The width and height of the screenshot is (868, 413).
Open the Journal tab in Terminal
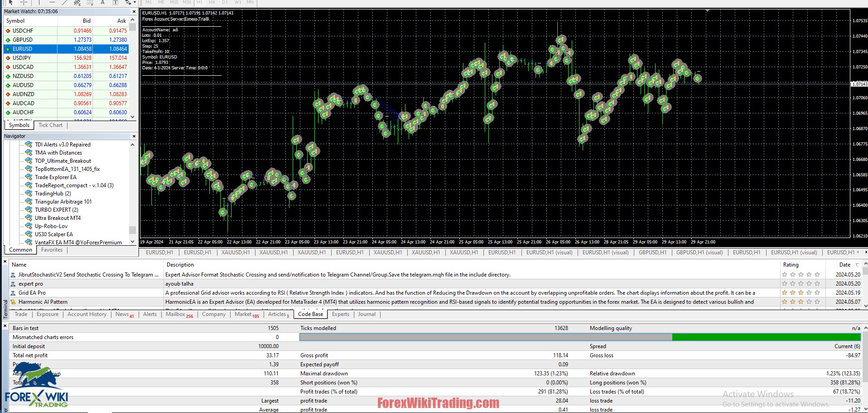click(366, 314)
